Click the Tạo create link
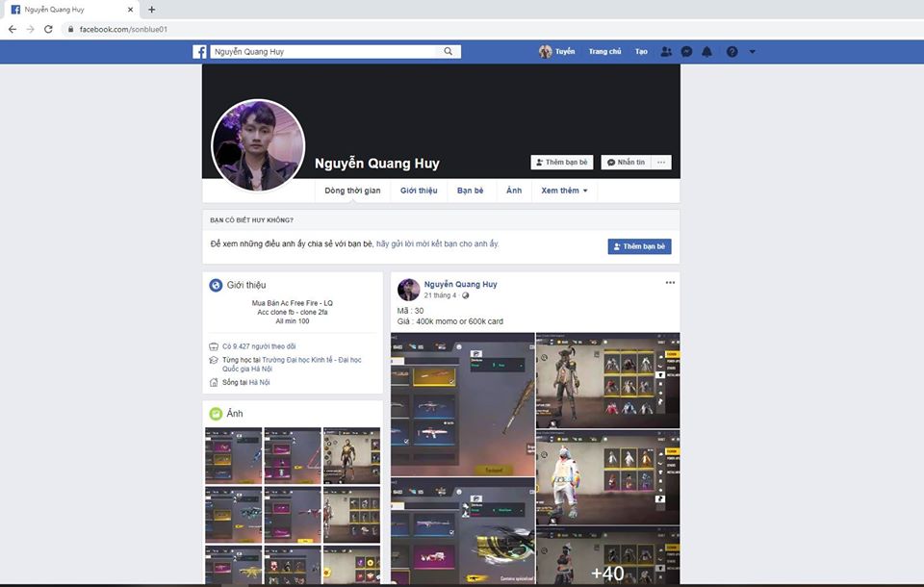 click(x=641, y=52)
